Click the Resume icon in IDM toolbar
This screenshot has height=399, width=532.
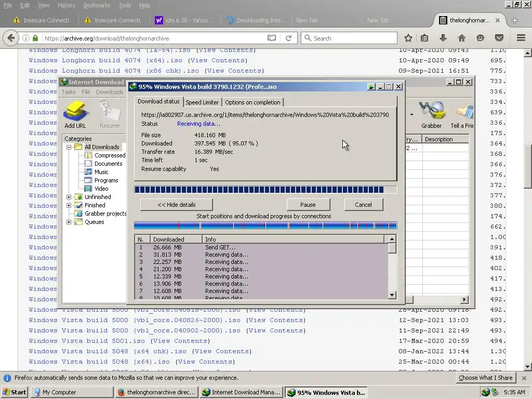pos(110,114)
